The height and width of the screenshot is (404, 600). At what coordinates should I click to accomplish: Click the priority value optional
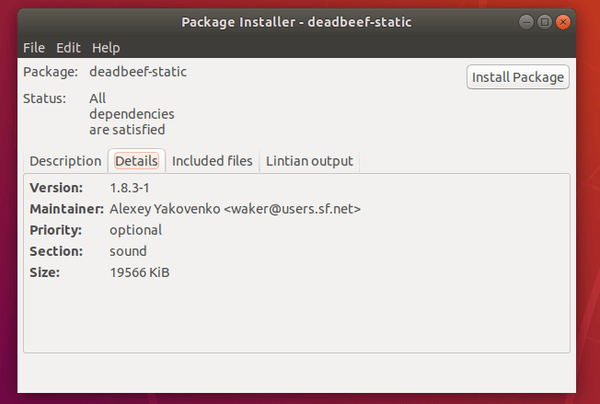136,230
